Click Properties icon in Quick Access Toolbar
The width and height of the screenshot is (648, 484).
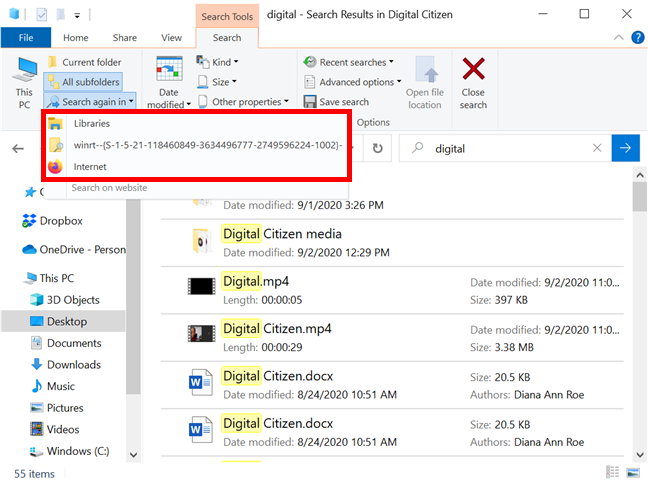(42, 15)
